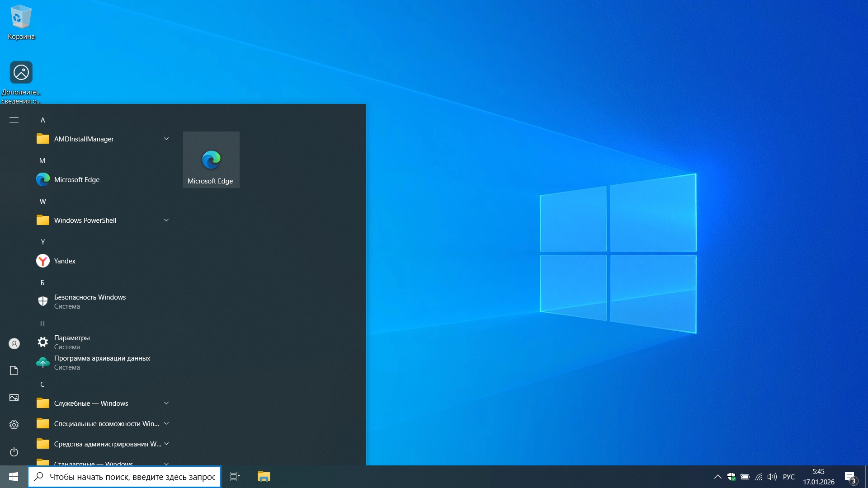Click the letter M section header
The width and height of the screenshot is (868, 488).
(x=42, y=161)
